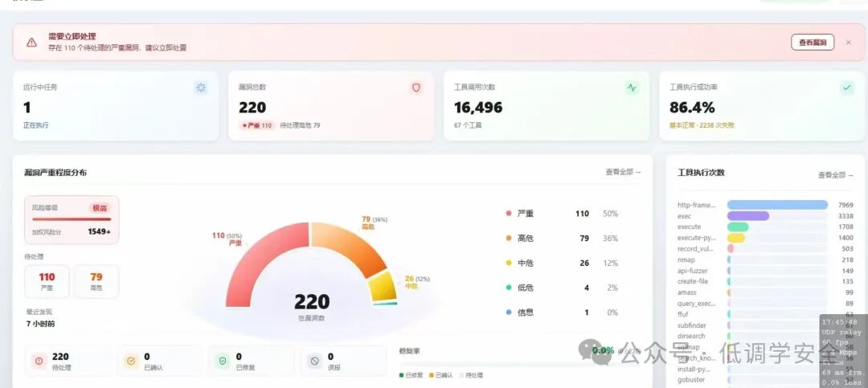Select the query_exec... tool label
This screenshot has height=388, width=868.
pyautogui.click(x=696, y=304)
